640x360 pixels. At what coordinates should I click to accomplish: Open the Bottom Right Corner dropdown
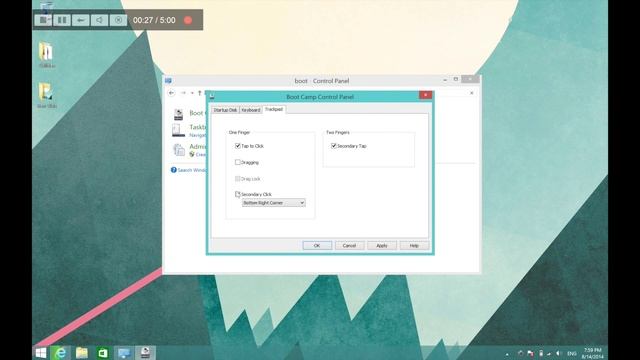point(273,203)
